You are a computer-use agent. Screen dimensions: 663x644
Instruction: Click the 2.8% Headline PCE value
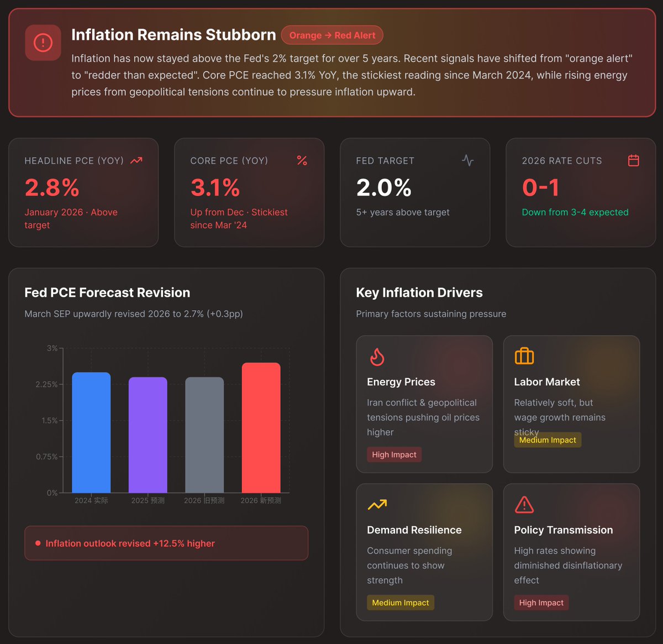(x=52, y=188)
